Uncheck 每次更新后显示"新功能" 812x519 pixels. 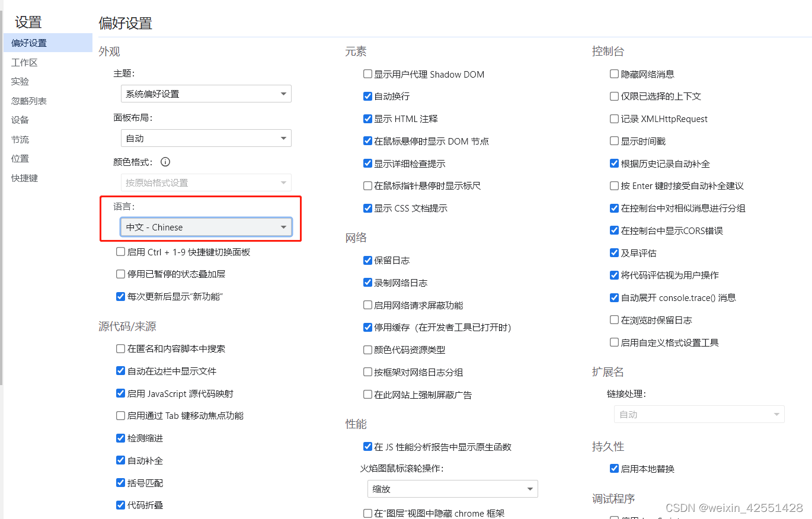(x=120, y=296)
